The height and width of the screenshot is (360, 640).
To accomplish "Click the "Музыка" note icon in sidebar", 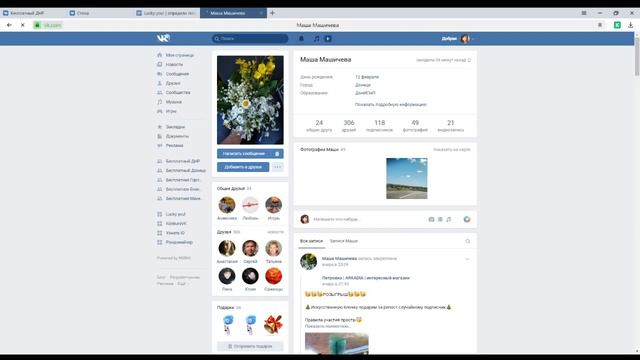I will click(160, 102).
